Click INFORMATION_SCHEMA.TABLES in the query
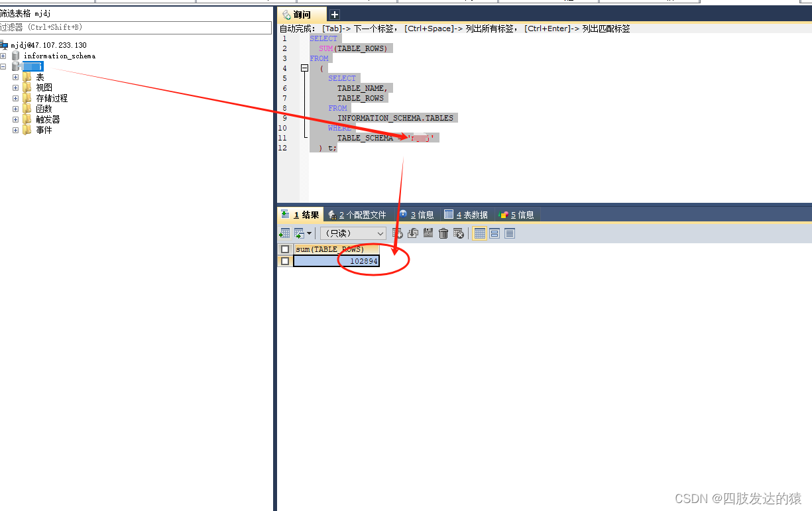Screen dimensions: 812x511 [396, 118]
